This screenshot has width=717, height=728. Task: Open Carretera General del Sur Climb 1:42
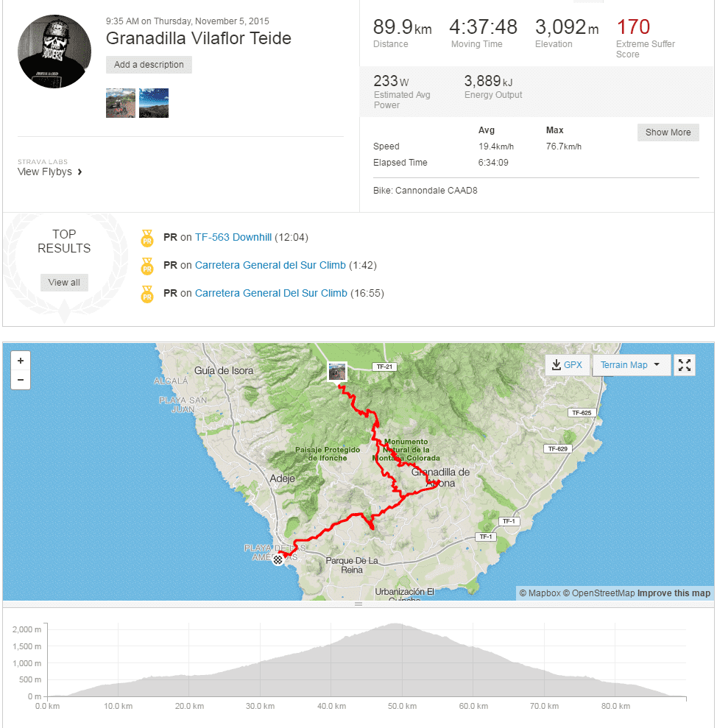click(270, 265)
